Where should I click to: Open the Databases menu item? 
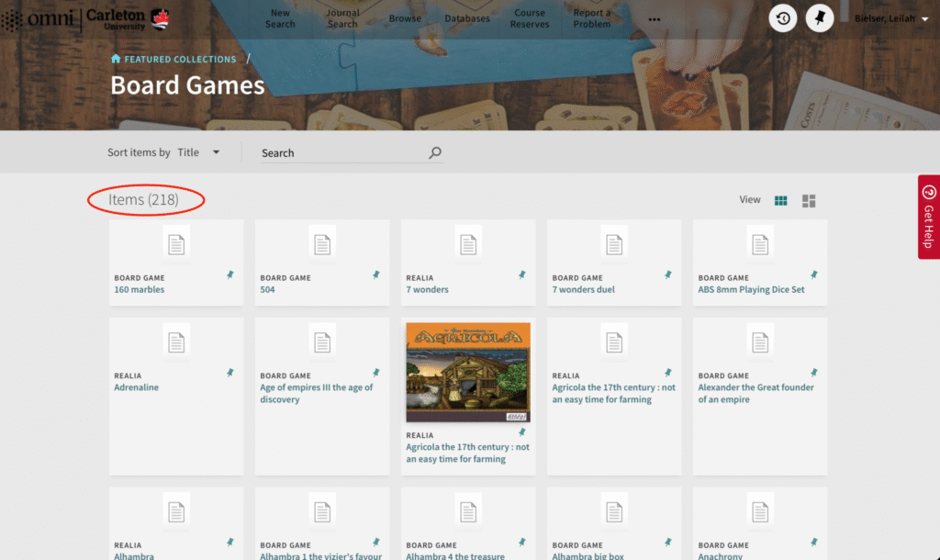(x=468, y=18)
